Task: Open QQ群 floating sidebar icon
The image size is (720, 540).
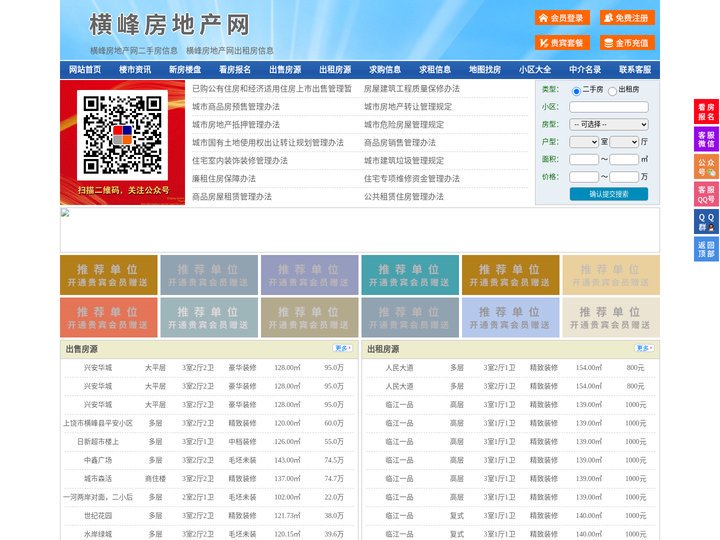Action: pos(706,222)
